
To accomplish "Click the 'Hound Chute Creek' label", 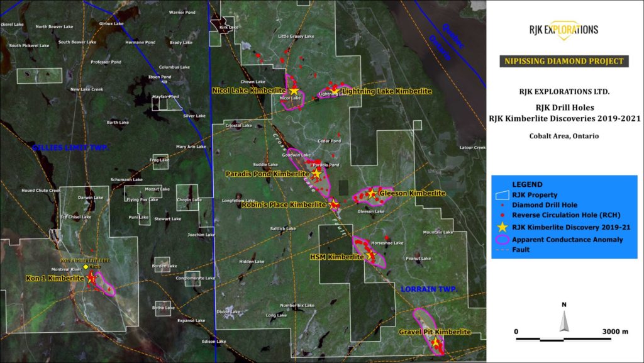I will 41,191.
